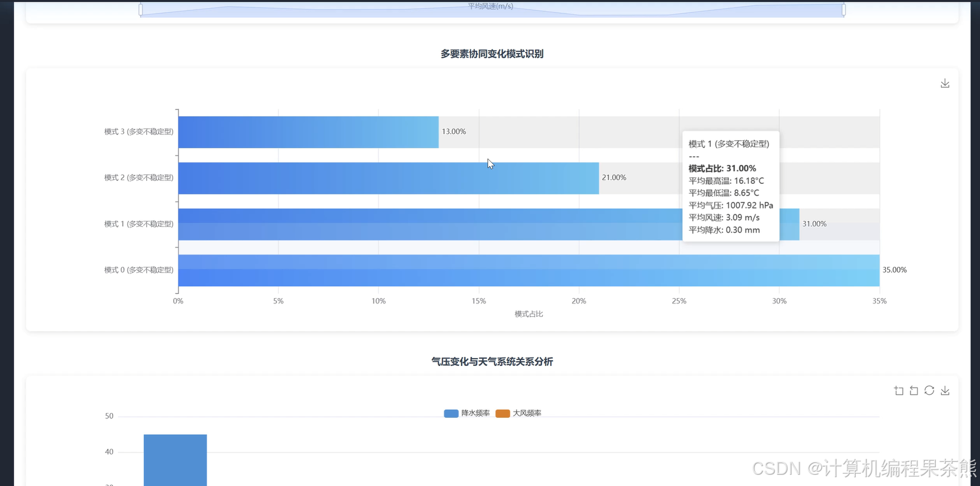Click the tall blue 降水频率 bar
Image resolution: width=980 pixels, height=486 pixels.
175,460
